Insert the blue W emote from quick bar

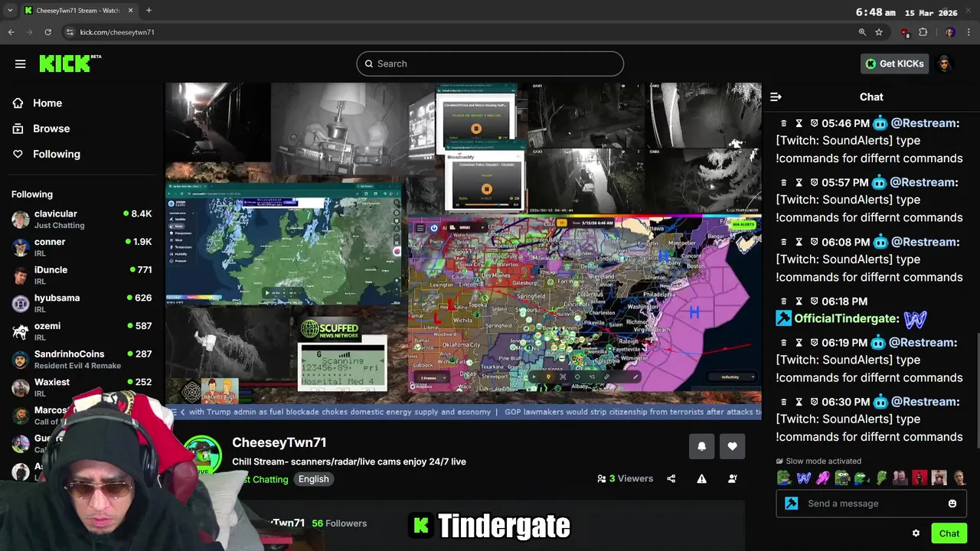tap(804, 478)
